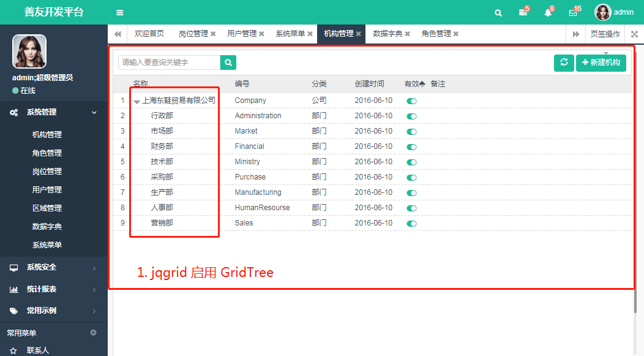Viewport: 644px width, 356px height.
Task: Click the 统计报表 bar chart icon
Action: tap(14, 289)
